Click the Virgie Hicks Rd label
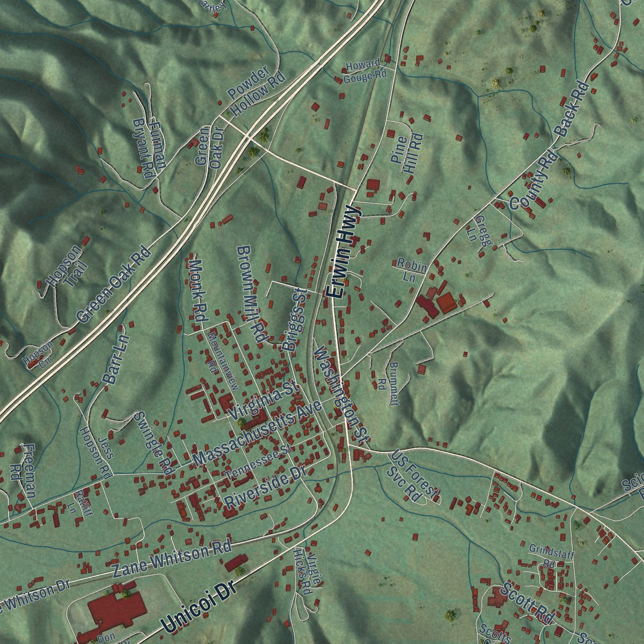 click(308, 571)
